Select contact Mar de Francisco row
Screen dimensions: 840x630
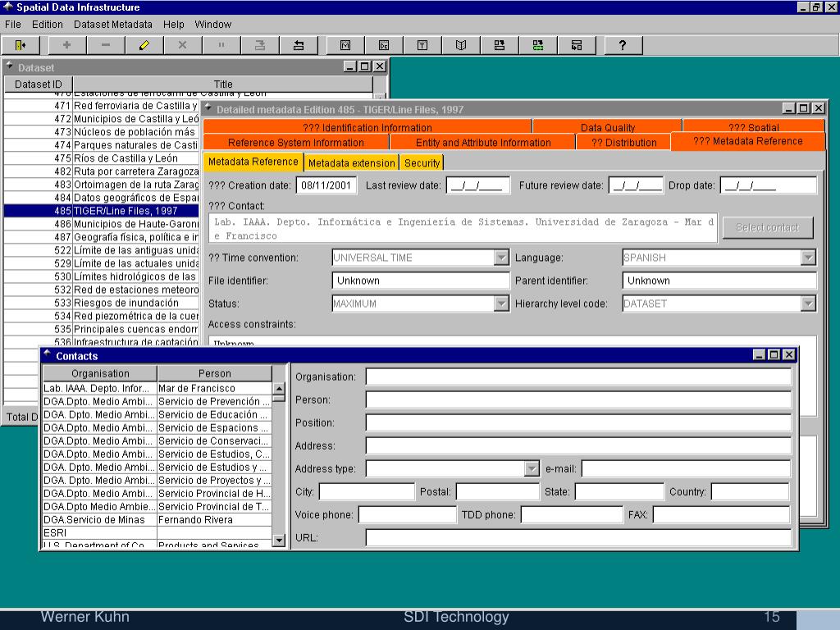[x=157, y=388]
